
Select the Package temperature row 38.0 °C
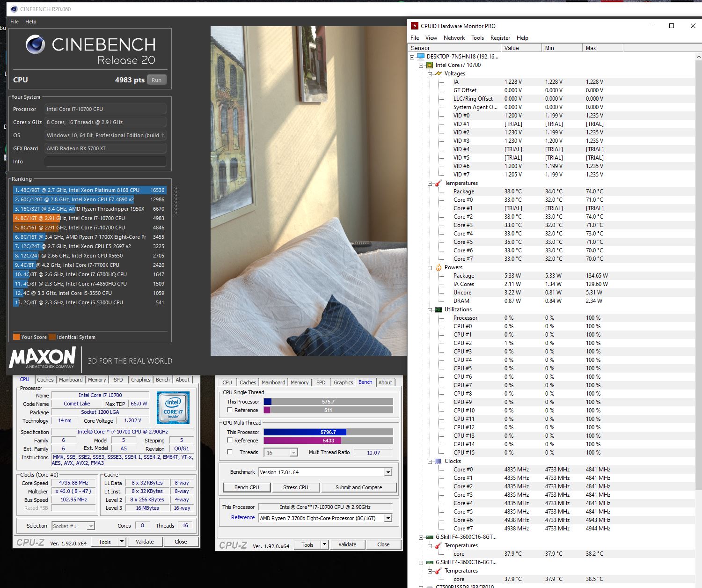pyautogui.click(x=551, y=191)
